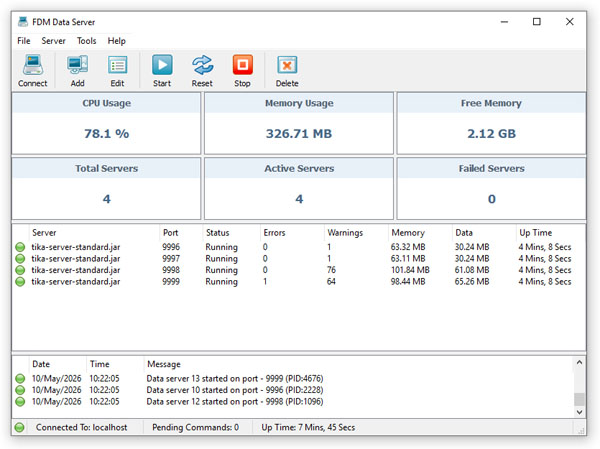Click the log Date column header

[57, 364]
